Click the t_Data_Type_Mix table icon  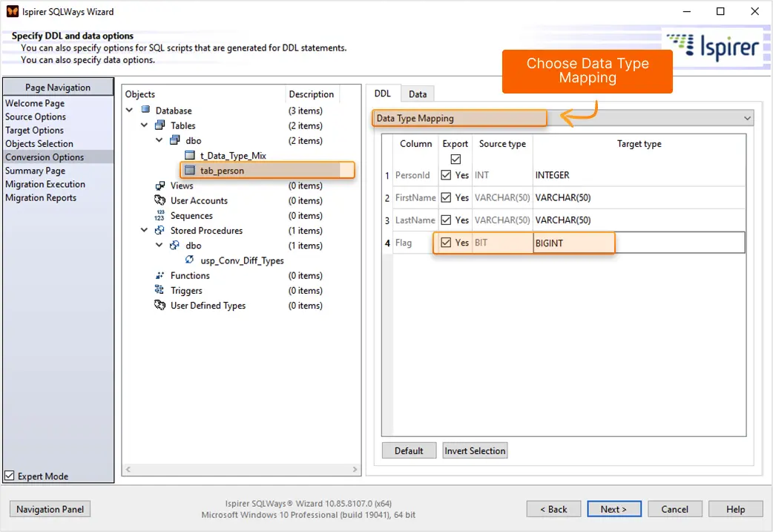190,155
